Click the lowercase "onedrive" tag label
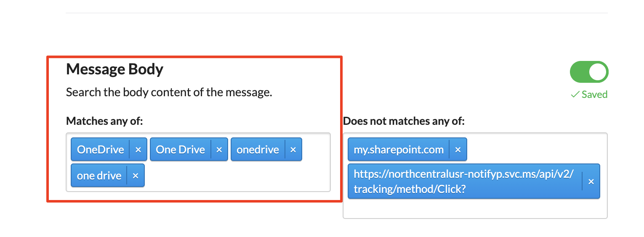This screenshot has width=644, height=237. (258, 150)
